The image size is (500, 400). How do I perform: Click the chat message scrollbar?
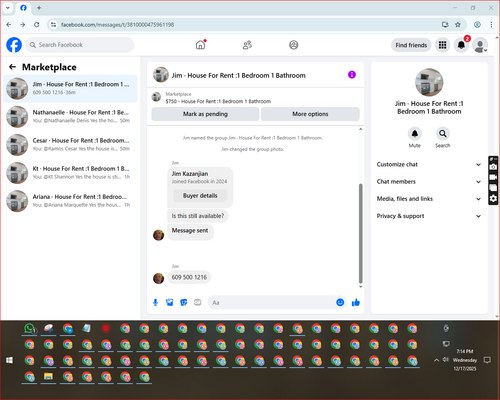tap(360, 233)
